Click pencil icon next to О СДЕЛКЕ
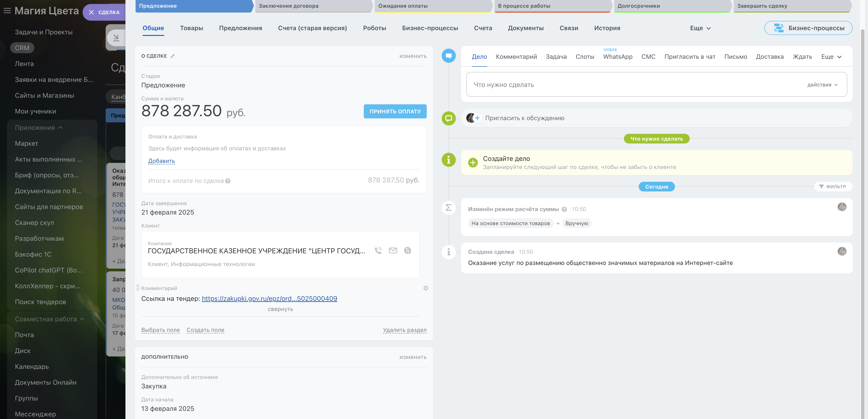 [x=173, y=56]
